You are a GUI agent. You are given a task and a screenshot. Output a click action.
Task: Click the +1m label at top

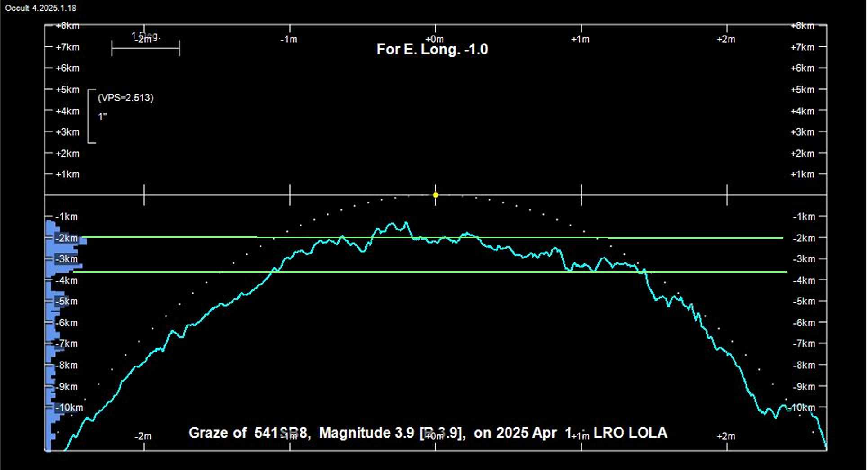580,40
